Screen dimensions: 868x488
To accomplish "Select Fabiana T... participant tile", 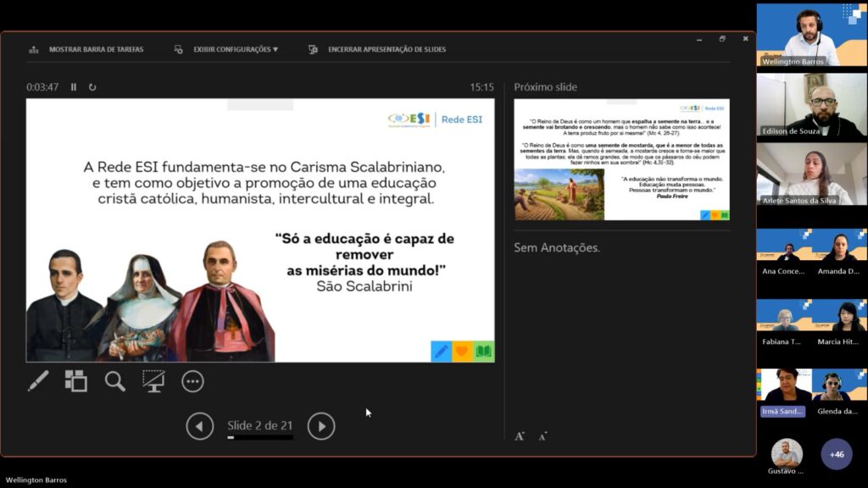I will (784, 323).
